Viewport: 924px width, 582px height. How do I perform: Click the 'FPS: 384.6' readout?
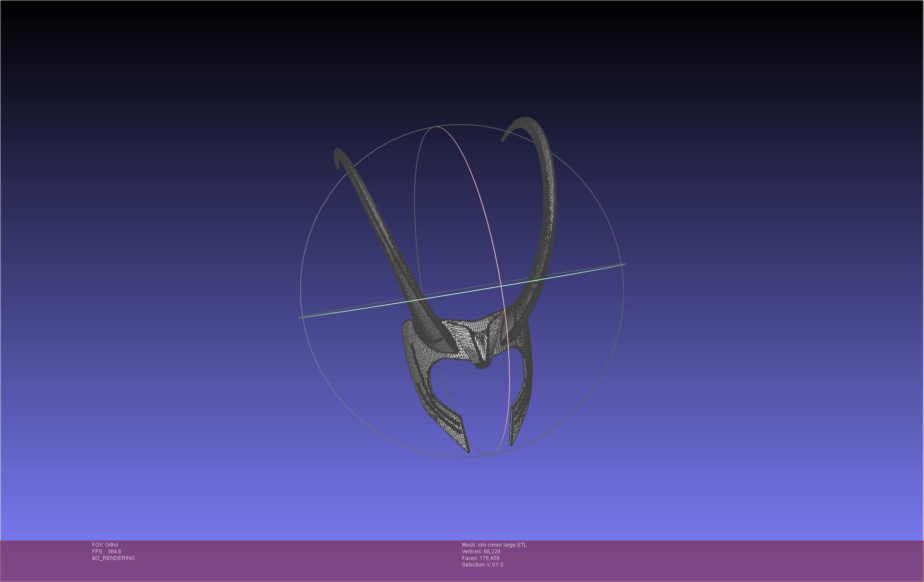(x=107, y=552)
